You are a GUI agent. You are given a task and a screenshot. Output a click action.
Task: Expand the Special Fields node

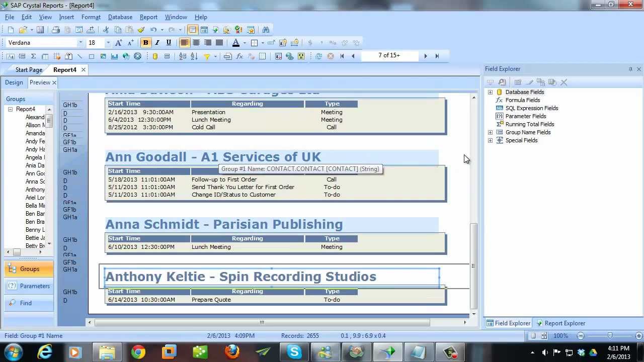pyautogui.click(x=491, y=140)
